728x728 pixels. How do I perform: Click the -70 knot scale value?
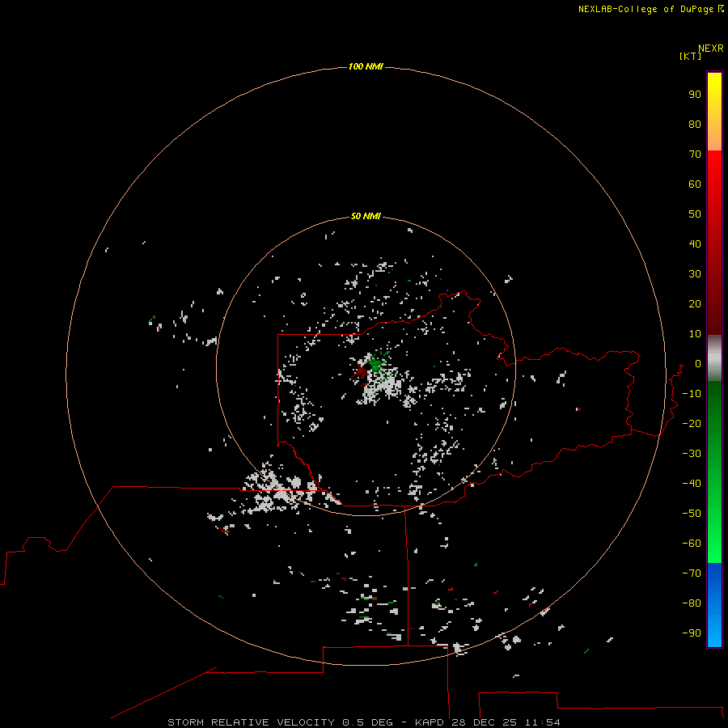(x=692, y=574)
